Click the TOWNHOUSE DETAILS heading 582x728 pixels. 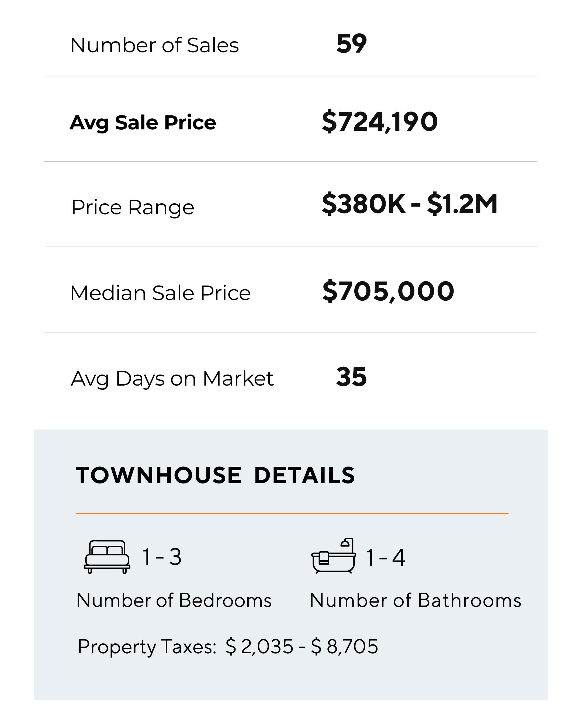coord(215,475)
